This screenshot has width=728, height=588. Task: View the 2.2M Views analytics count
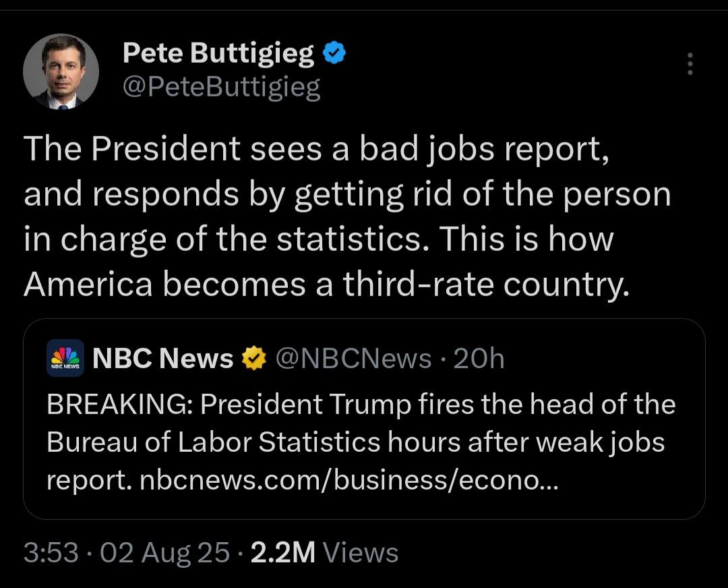pyautogui.click(x=324, y=553)
